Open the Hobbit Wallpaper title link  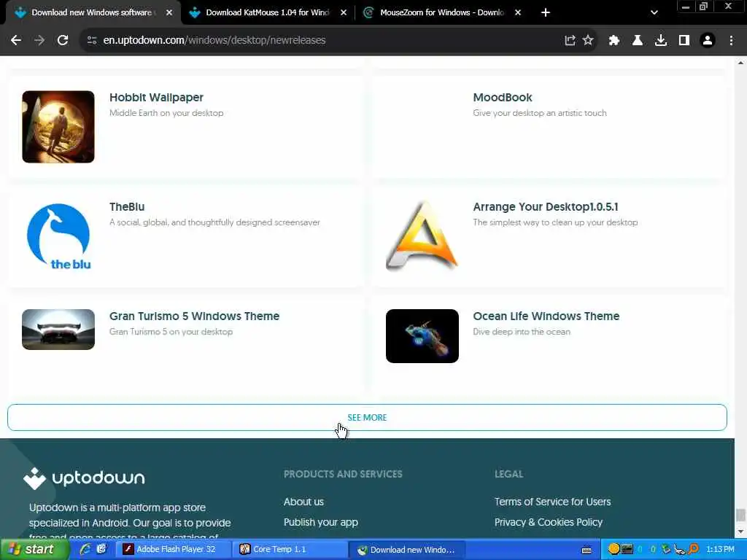pyautogui.click(x=156, y=97)
